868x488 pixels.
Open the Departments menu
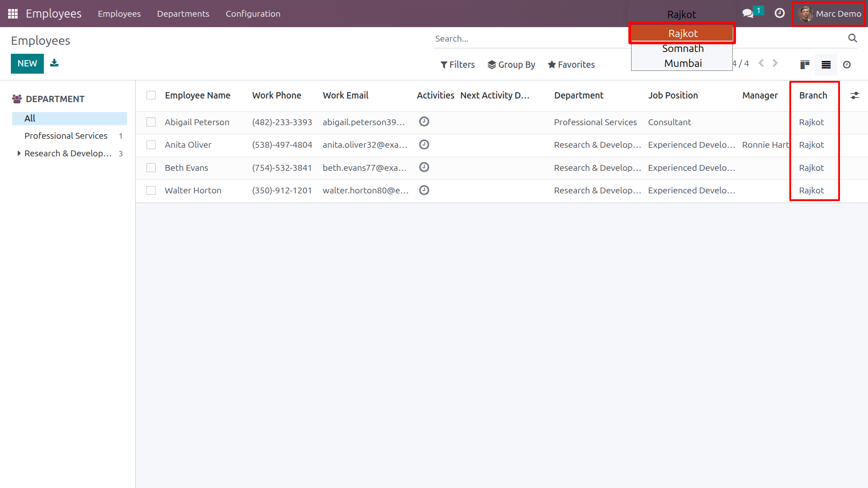click(183, 14)
